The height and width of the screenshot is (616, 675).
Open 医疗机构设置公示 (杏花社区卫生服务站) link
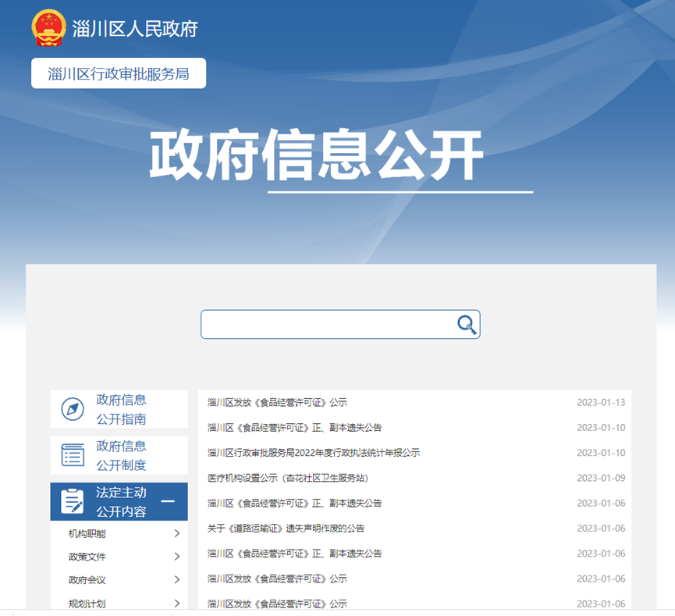tap(287, 478)
